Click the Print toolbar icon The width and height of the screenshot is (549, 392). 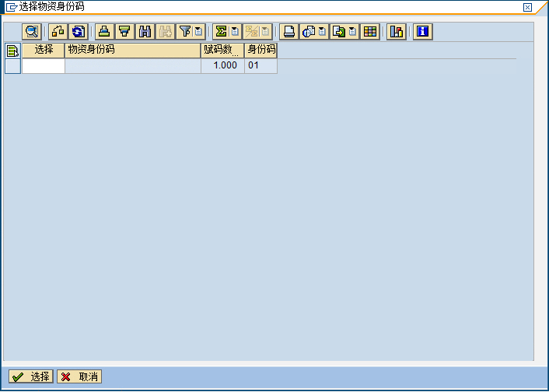pyautogui.click(x=288, y=32)
